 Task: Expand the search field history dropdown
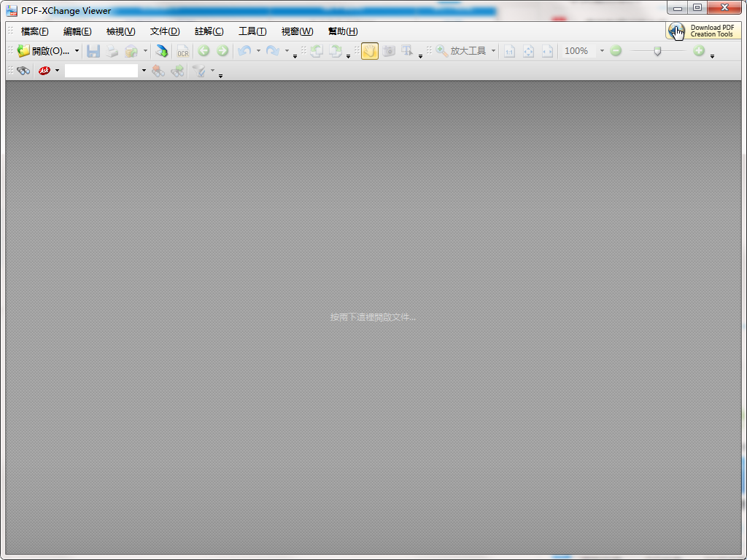point(144,71)
